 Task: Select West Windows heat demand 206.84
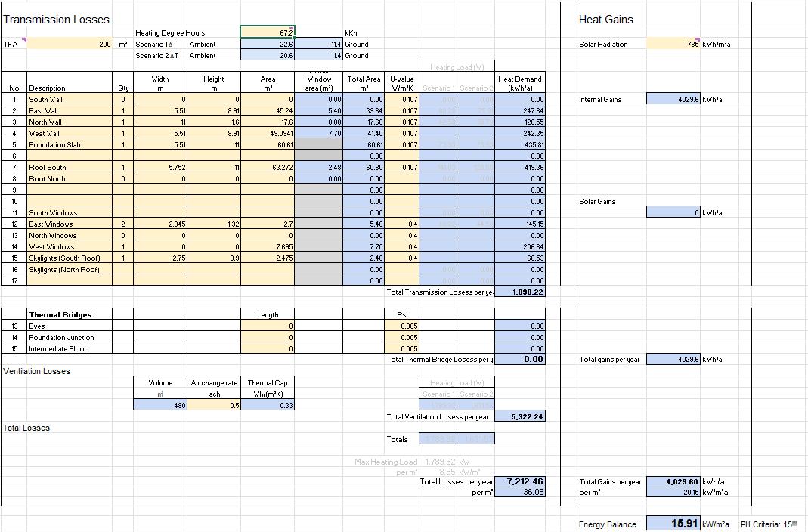point(520,246)
